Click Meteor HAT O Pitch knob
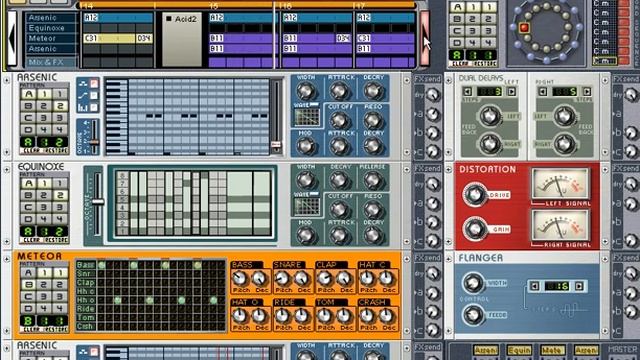The image size is (640, 360). pyautogui.click(x=240, y=316)
